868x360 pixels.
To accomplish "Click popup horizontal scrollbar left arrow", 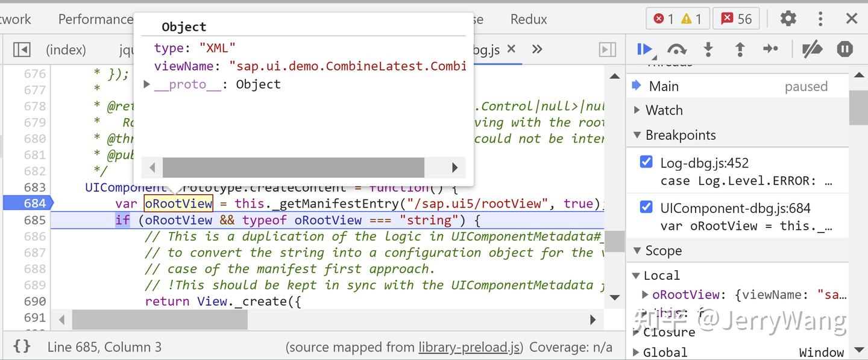I will (153, 168).
